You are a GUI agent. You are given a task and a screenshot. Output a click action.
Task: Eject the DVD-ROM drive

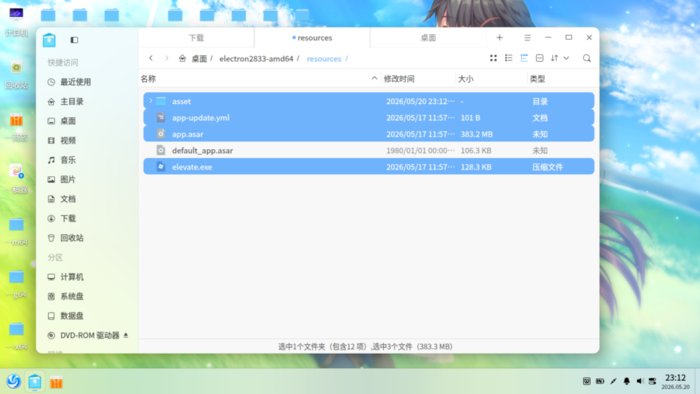[x=125, y=335]
